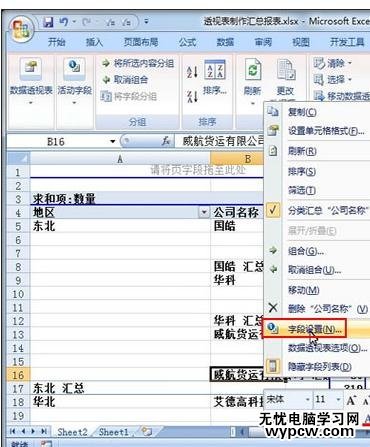
Task: Click Group Field (将字段分组) in ribbon
Action: click(129, 97)
